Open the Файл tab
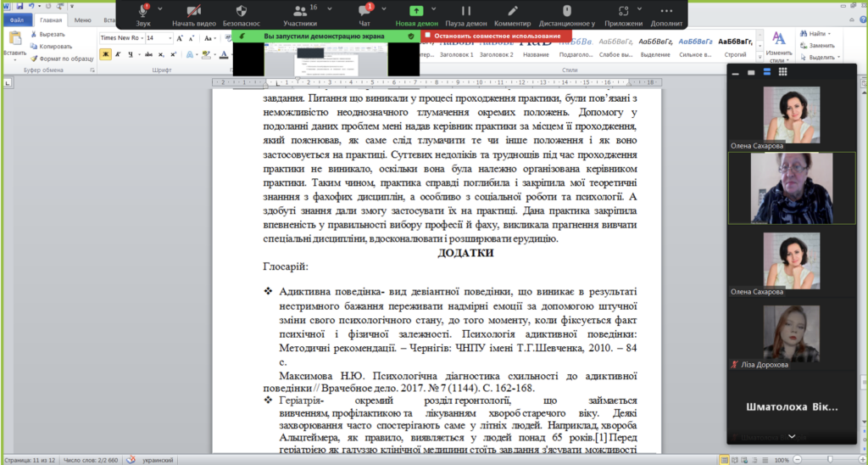This screenshot has height=465, width=868. pos(17,20)
